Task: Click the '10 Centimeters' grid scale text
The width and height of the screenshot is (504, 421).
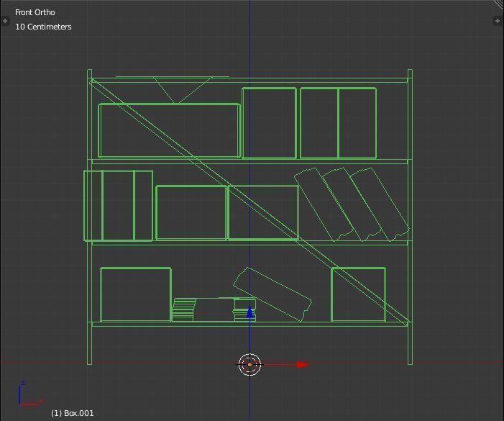Action: point(43,27)
